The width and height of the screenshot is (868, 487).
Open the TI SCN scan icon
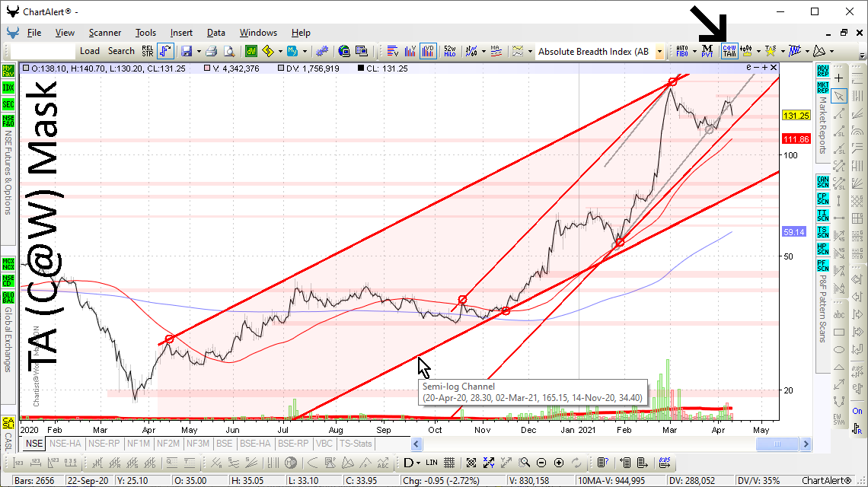click(x=822, y=215)
